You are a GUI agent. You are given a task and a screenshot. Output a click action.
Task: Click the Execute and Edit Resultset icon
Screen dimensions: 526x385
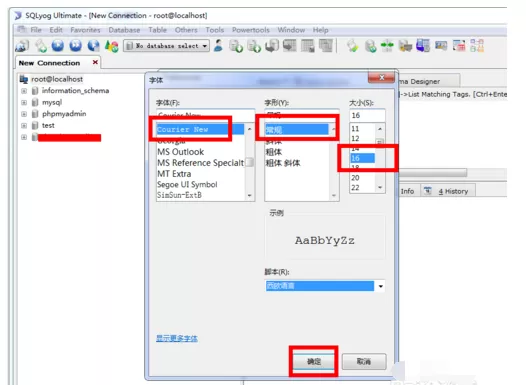coord(94,46)
